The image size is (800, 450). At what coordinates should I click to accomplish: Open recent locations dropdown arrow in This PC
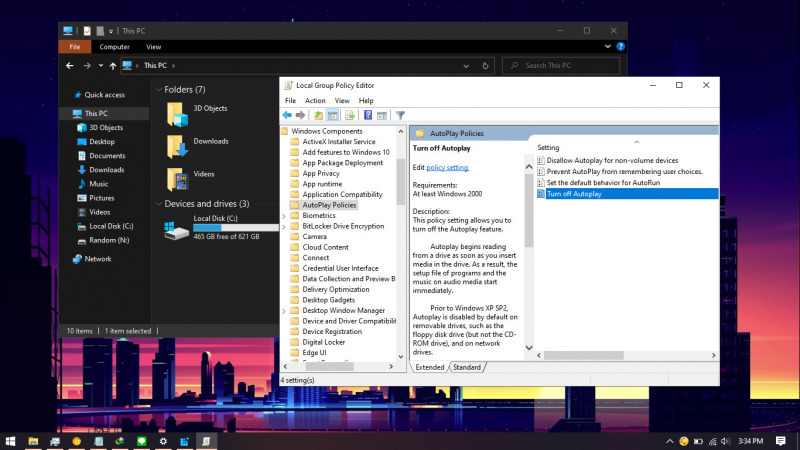[101, 66]
